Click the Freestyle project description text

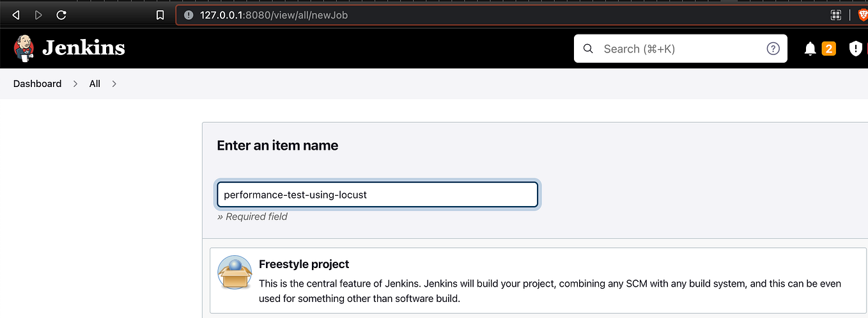point(550,291)
